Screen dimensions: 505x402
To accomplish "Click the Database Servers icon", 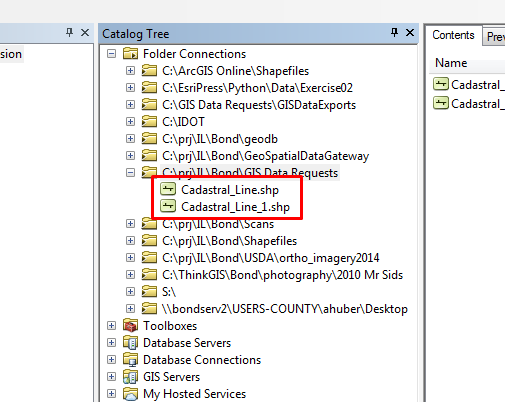I will [x=130, y=342].
